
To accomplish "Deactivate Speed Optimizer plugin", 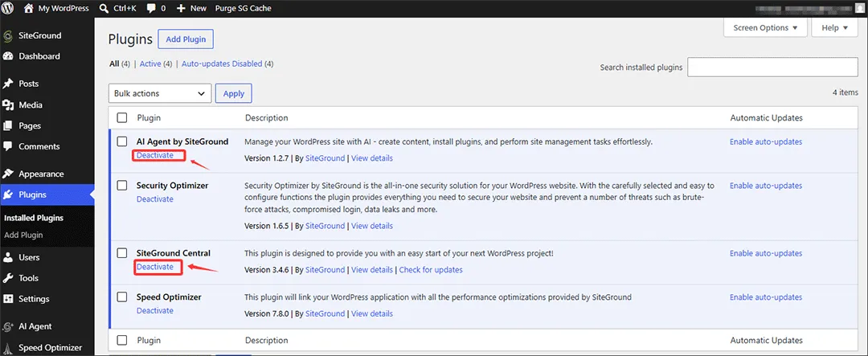I will (x=155, y=311).
